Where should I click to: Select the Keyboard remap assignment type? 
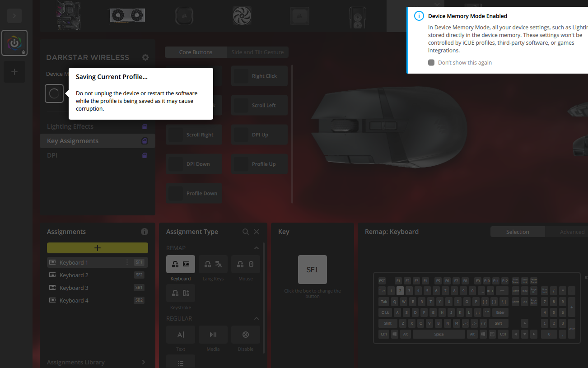tap(180, 264)
